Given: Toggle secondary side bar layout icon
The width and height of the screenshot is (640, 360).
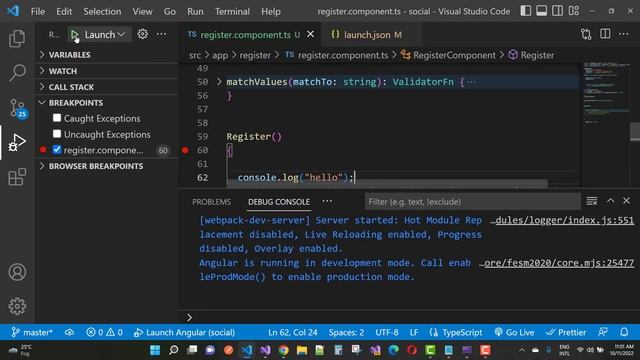Looking at the screenshot, I should (x=557, y=11).
